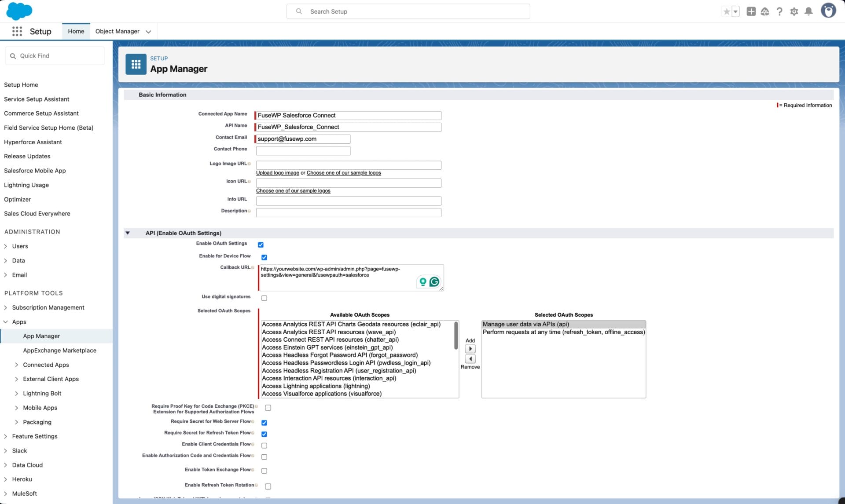The width and height of the screenshot is (845, 504).
Task: Click the global actions plus icon
Action: pos(751,11)
